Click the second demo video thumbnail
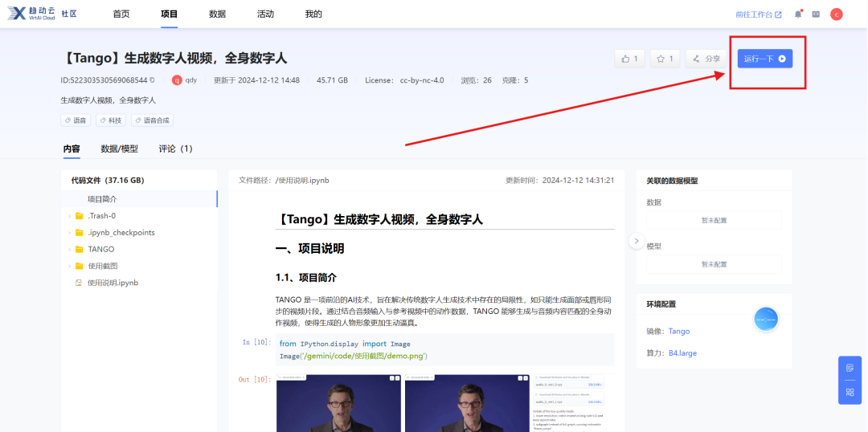This screenshot has width=868, height=432. [x=467, y=403]
